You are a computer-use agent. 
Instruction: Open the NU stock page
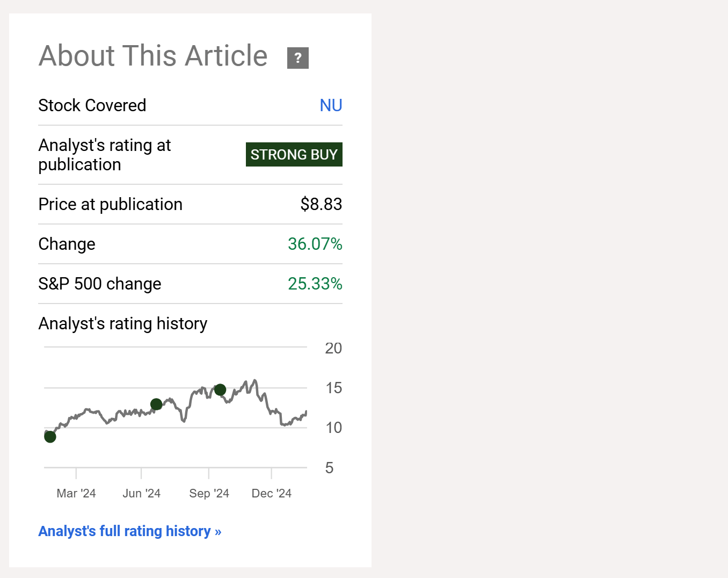point(331,105)
